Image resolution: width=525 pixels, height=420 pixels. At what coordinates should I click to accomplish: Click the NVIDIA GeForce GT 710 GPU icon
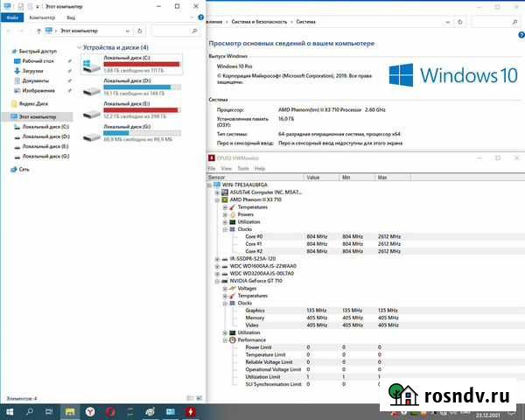tap(224, 281)
